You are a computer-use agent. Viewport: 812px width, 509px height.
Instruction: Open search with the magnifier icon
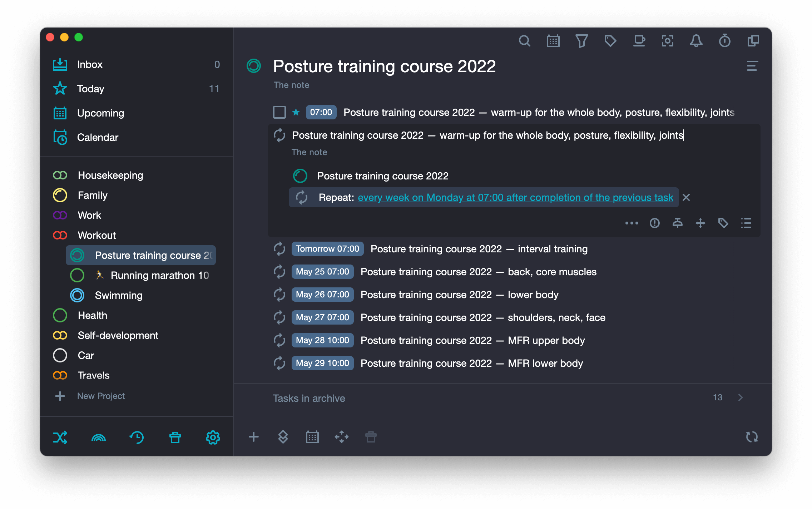tap(524, 41)
